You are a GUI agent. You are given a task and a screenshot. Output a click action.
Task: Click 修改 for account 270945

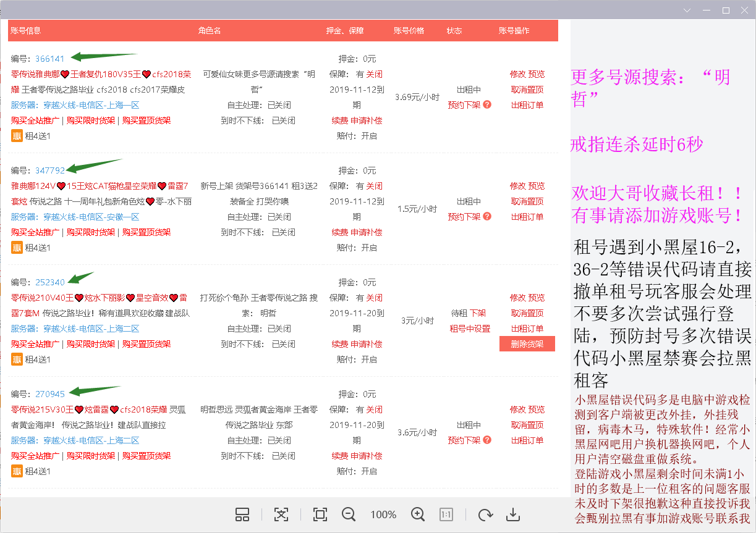coord(518,409)
